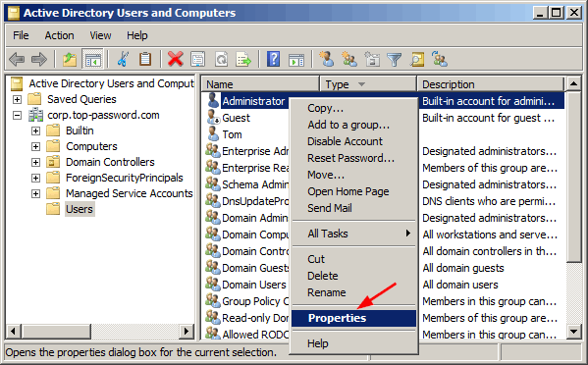Viewport: 588px width, 365px height.
Task: Click vertical scrollbar up arrow
Action: coord(573,83)
